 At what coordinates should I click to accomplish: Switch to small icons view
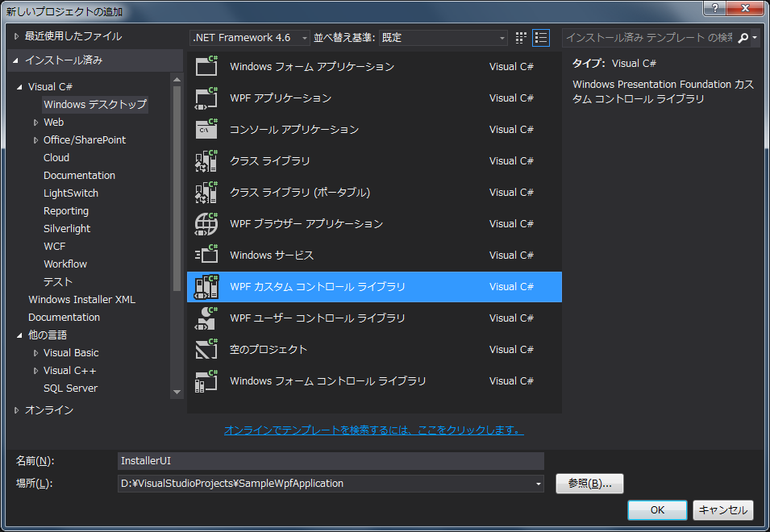click(x=521, y=38)
